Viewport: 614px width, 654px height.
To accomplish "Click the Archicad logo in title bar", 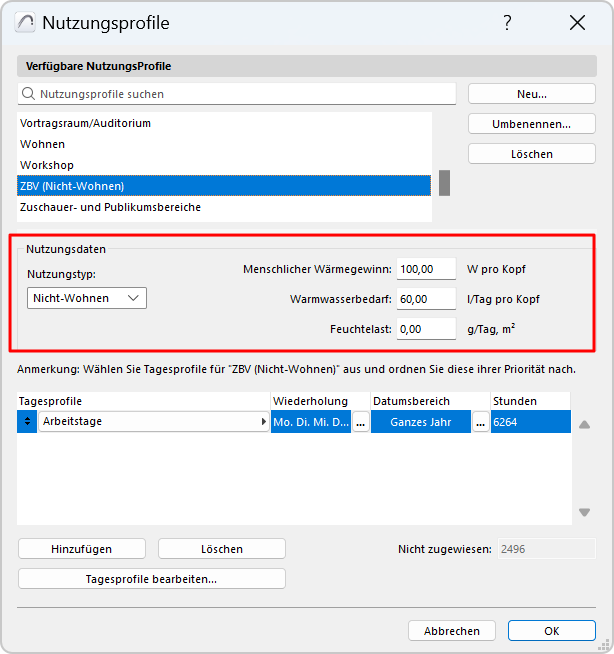I will pos(25,23).
